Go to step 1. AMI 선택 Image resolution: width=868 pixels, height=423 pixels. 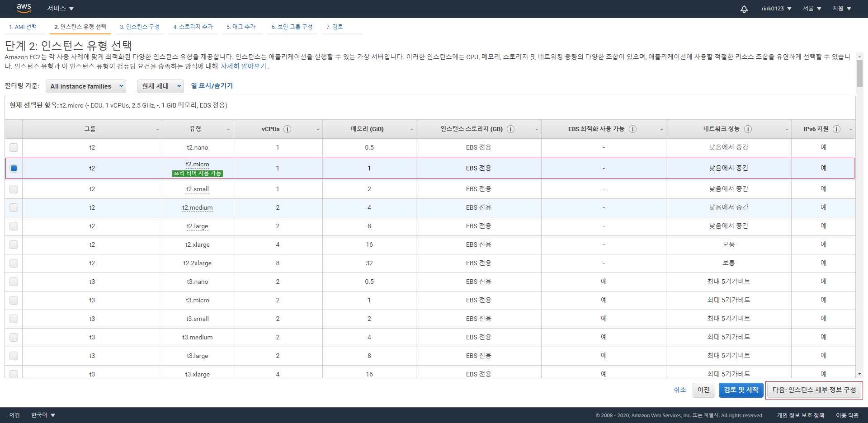(x=23, y=27)
